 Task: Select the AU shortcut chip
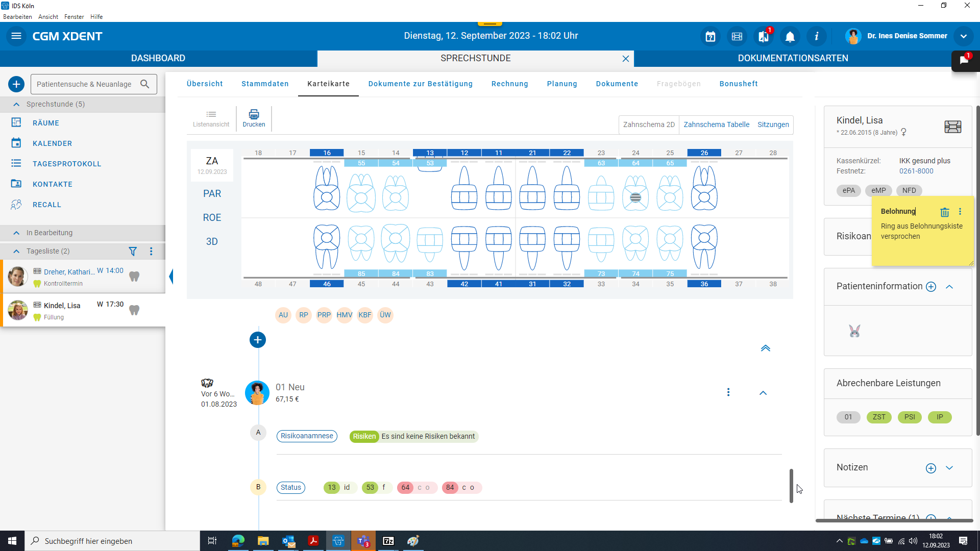click(x=283, y=315)
